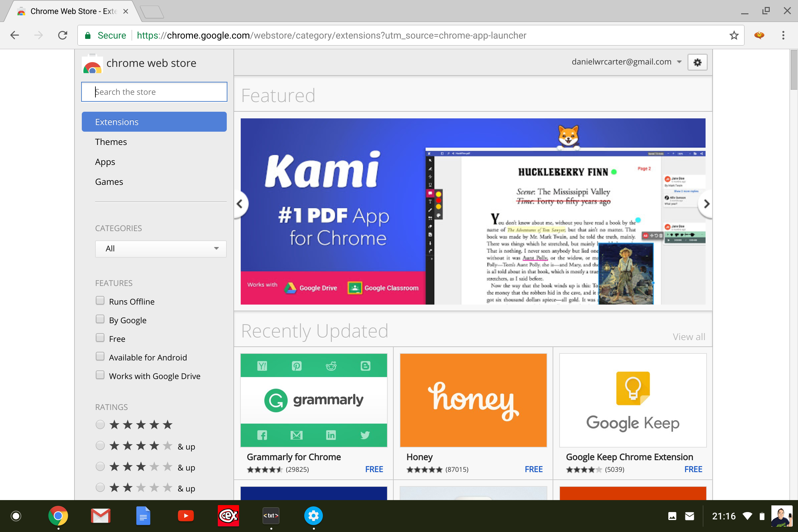Go back to the previous page
798x532 pixels.
pyautogui.click(x=15, y=35)
